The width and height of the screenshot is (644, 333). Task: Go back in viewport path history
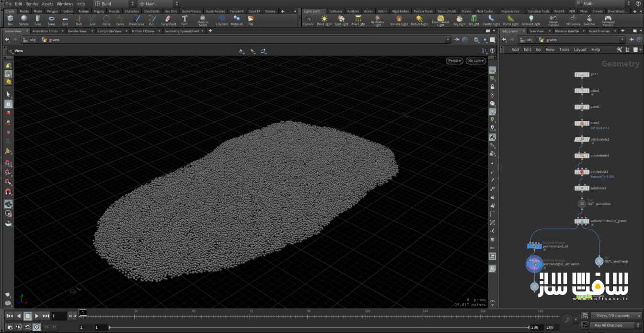tap(7, 40)
